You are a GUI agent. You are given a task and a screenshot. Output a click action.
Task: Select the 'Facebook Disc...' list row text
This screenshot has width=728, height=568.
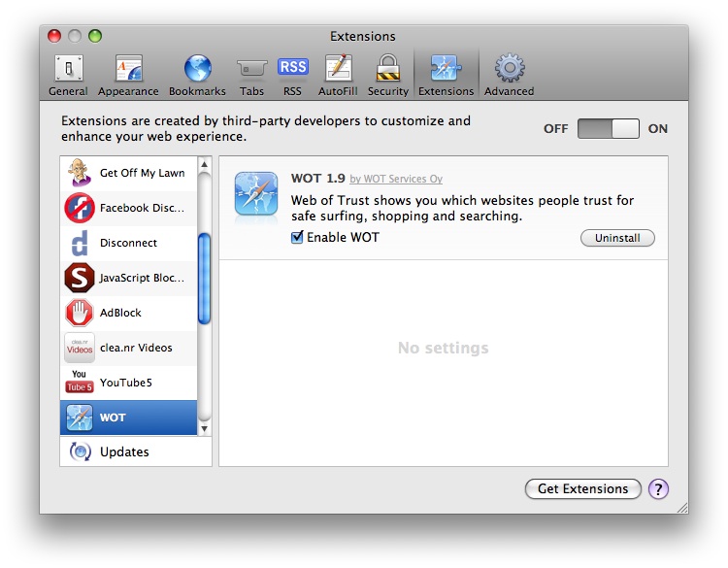(x=142, y=208)
